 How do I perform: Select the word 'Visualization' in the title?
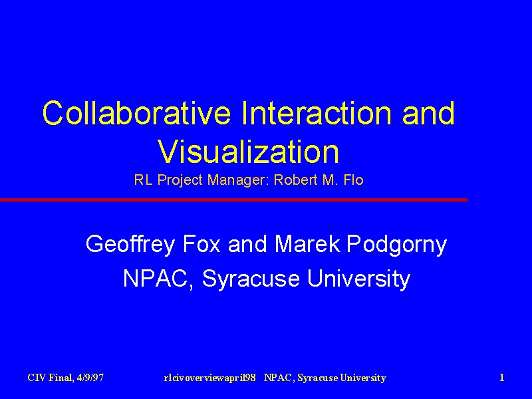coord(248,152)
